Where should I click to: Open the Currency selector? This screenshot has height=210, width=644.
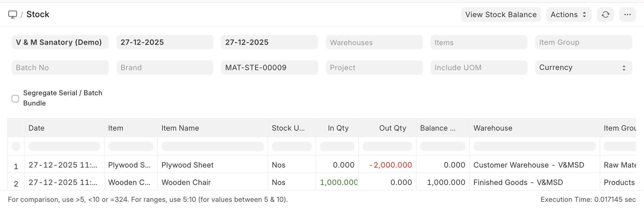coord(583,68)
